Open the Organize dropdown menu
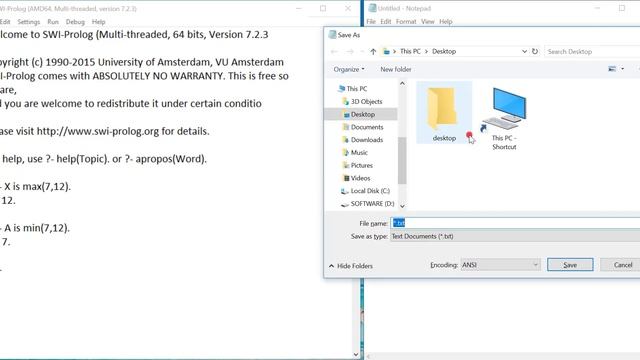 click(x=349, y=69)
